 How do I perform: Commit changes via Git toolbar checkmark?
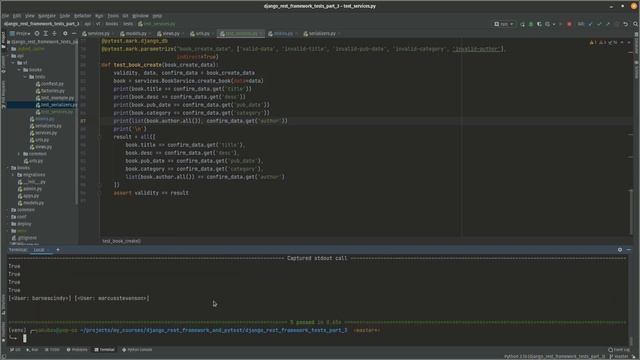599,24
